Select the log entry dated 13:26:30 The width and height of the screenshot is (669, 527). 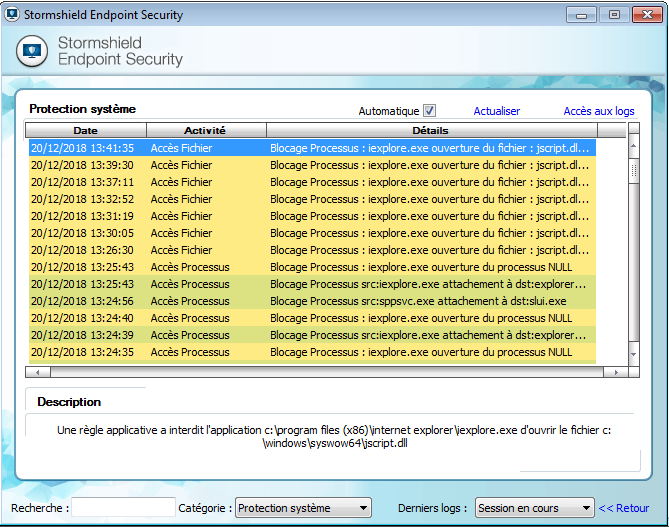click(312, 250)
